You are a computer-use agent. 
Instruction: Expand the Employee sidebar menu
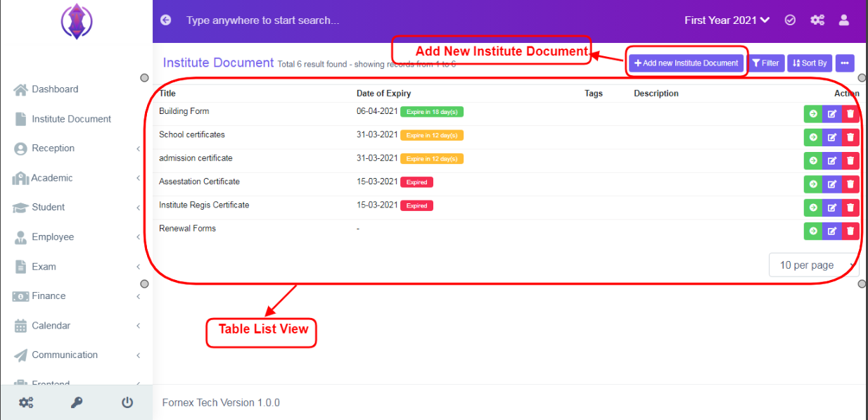(77, 237)
